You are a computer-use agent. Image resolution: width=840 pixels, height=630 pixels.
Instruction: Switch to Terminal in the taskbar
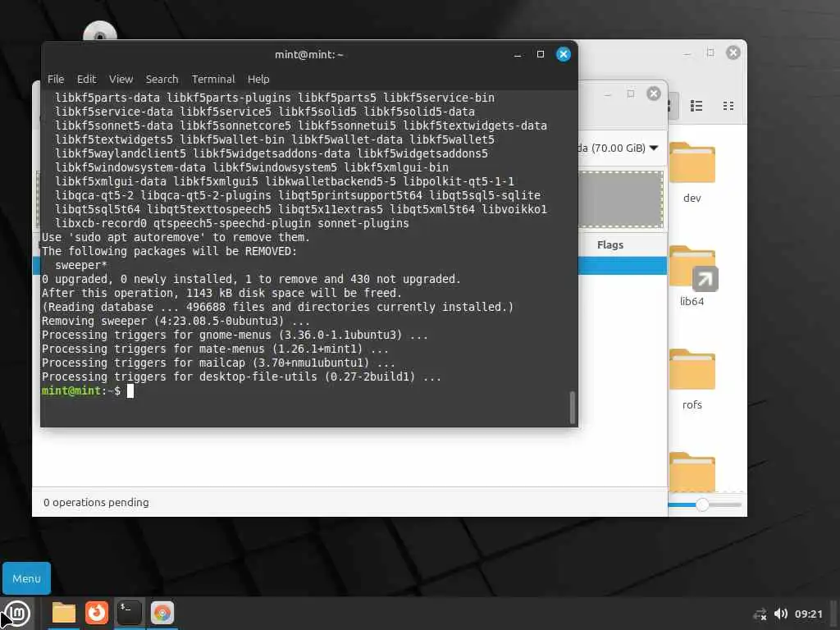pos(129,613)
